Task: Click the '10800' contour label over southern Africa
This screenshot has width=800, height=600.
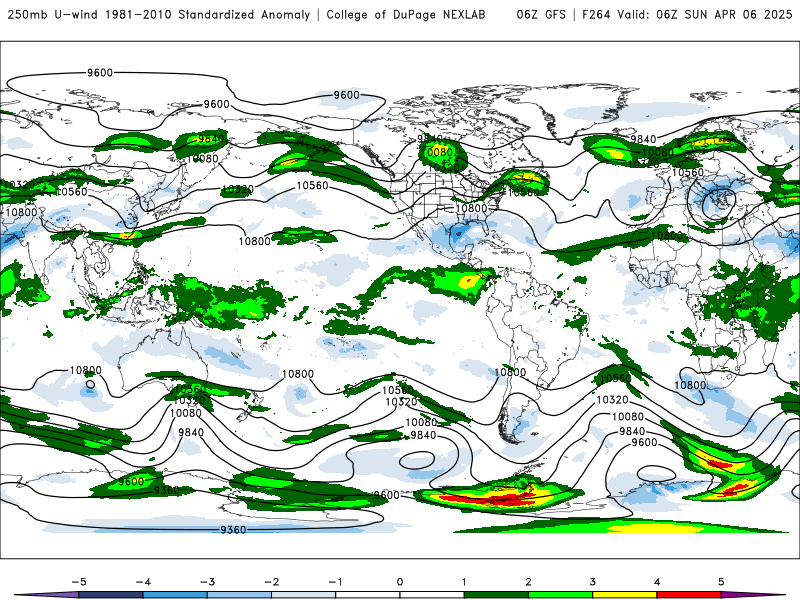Action: [x=690, y=385]
